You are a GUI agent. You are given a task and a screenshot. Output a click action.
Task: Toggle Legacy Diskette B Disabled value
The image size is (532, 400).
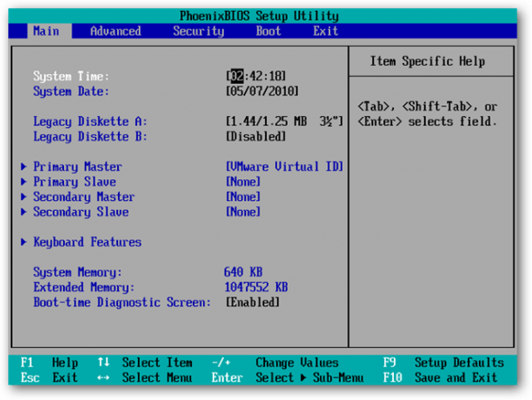[256, 137]
